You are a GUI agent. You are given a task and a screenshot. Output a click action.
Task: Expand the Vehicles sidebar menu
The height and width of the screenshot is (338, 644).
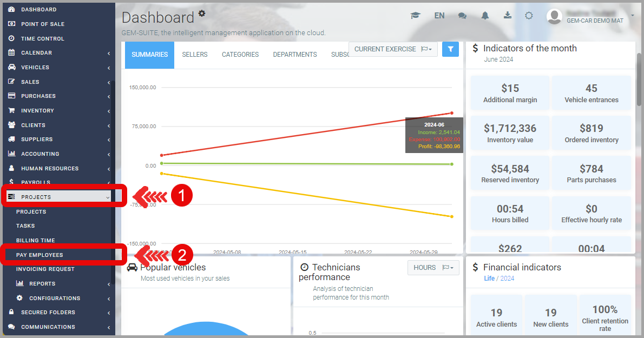pos(58,68)
